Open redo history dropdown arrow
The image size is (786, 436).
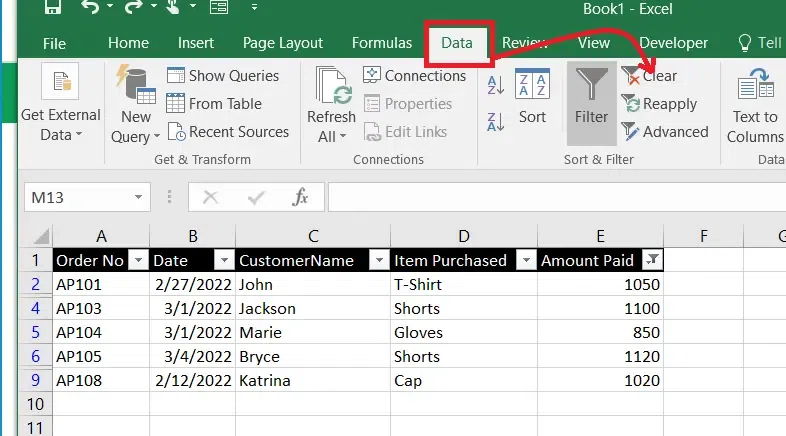pos(153,7)
